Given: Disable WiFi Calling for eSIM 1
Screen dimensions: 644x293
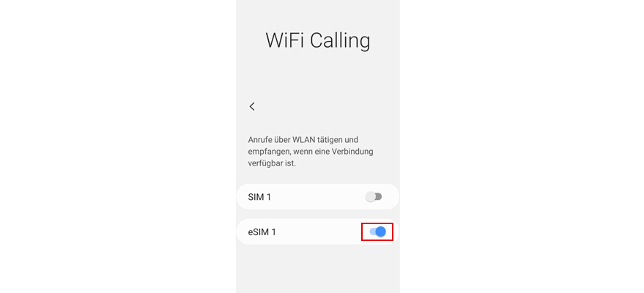Looking at the screenshot, I should click(377, 231).
